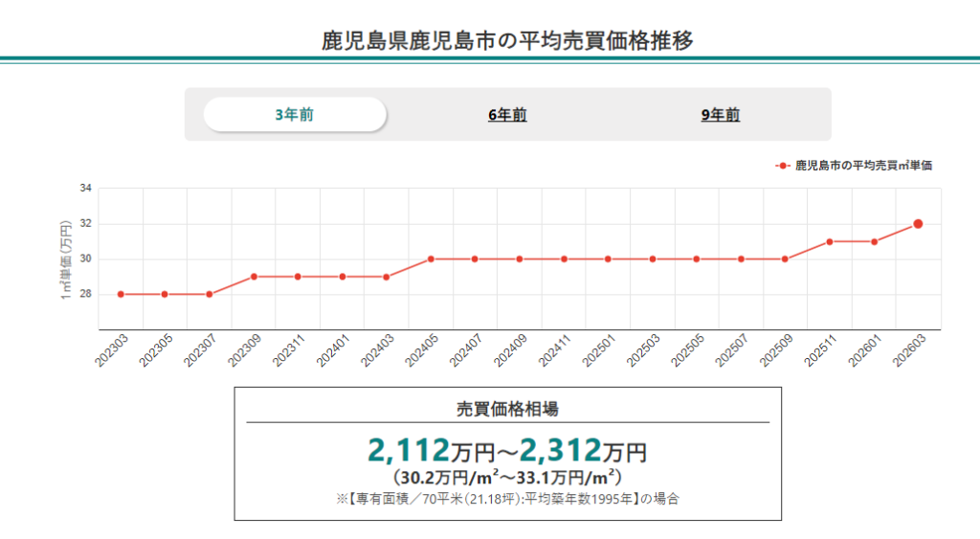
Task: Click the data point for 202409
Action: coord(520,258)
